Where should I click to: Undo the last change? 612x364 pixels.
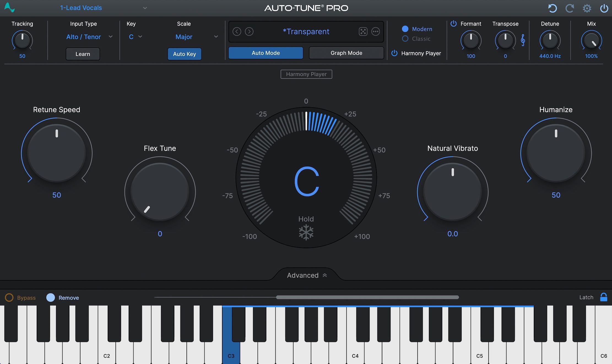pos(552,8)
